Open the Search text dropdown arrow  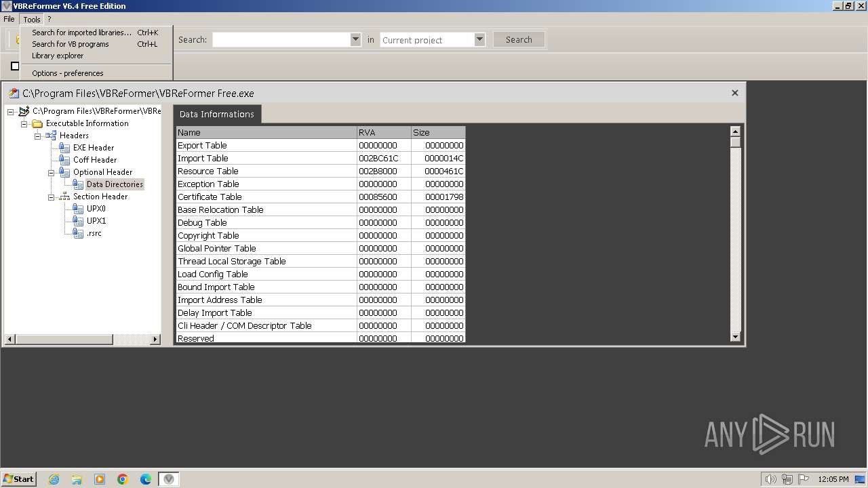355,39
